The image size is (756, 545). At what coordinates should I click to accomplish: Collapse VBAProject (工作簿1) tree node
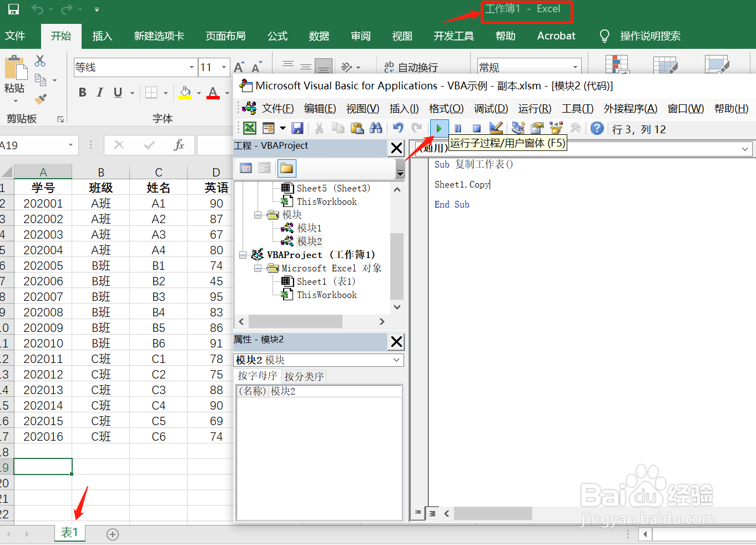pyautogui.click(x=243, y=255)
